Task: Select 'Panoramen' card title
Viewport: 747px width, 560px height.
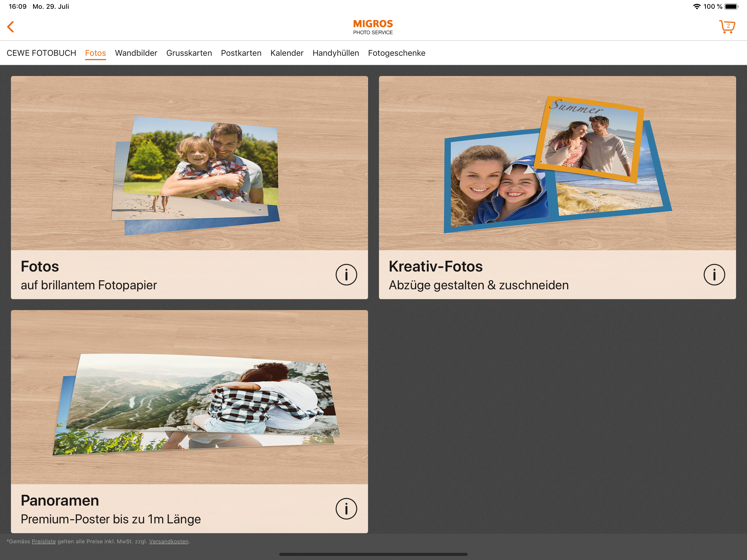Action: click(60, 501)
